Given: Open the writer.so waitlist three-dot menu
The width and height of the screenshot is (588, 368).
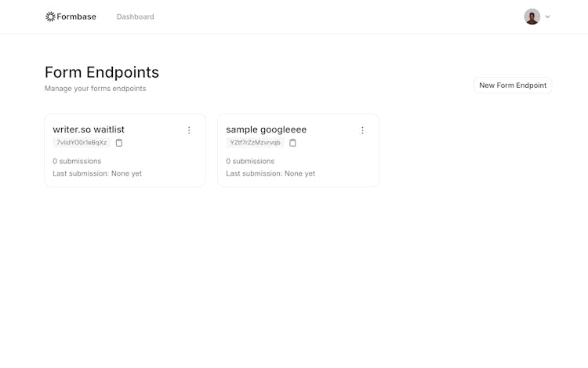Looking at the screenshot, I should (189, 130).
